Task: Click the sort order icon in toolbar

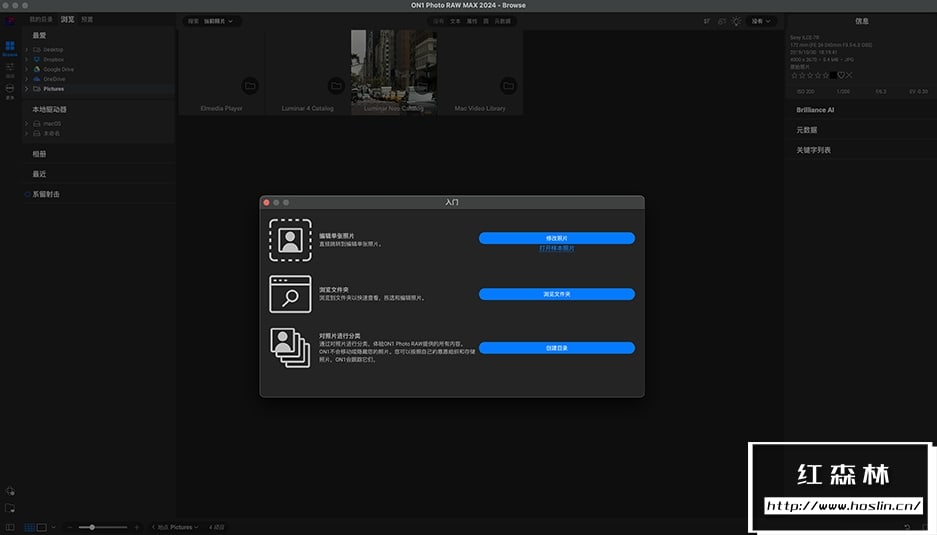Action: pos(707,20)
